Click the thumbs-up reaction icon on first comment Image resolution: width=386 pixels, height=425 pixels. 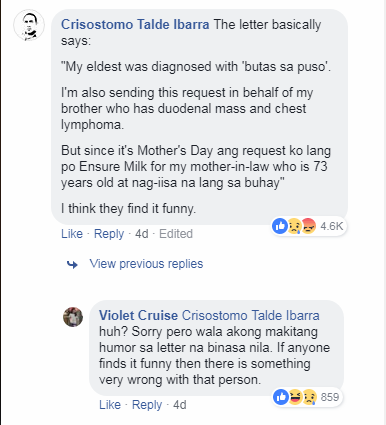(280, 226)
